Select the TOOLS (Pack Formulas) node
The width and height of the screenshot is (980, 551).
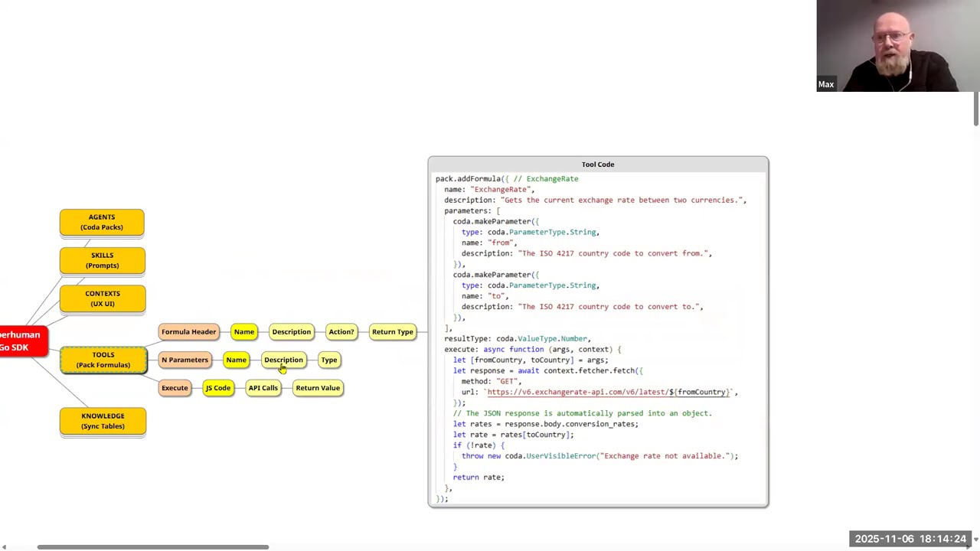(103, 360)
